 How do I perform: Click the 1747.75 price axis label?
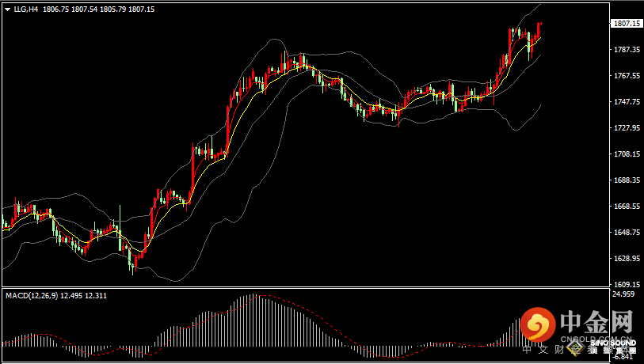[626, 102]
